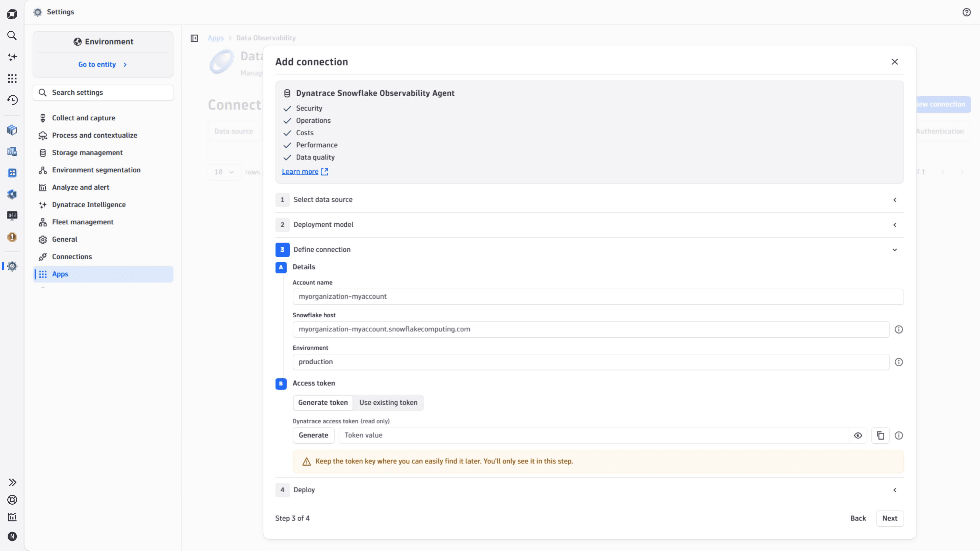Open the Learn more link
Viewport: 980px width, 551px height.
(x=305, y=172)
